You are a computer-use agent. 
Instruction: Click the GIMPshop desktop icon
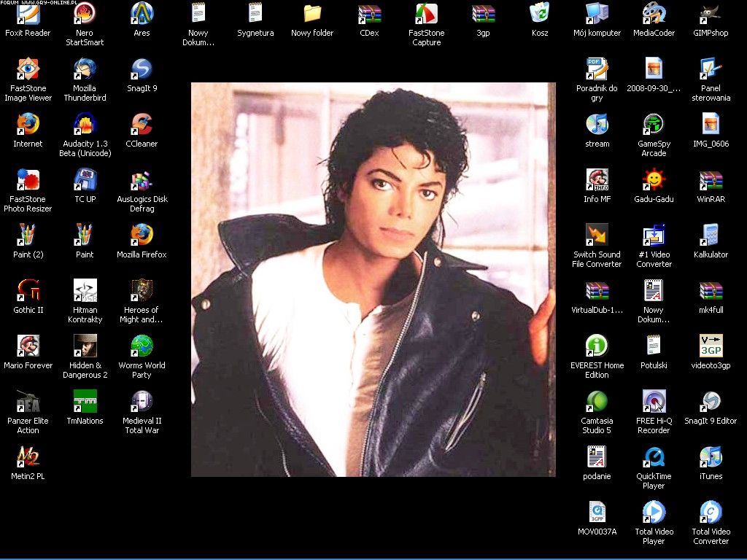pos(711,14)
